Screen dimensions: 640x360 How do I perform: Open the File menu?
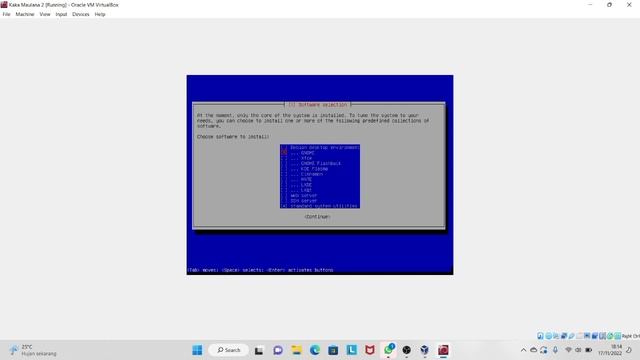(x=6, y=14)
